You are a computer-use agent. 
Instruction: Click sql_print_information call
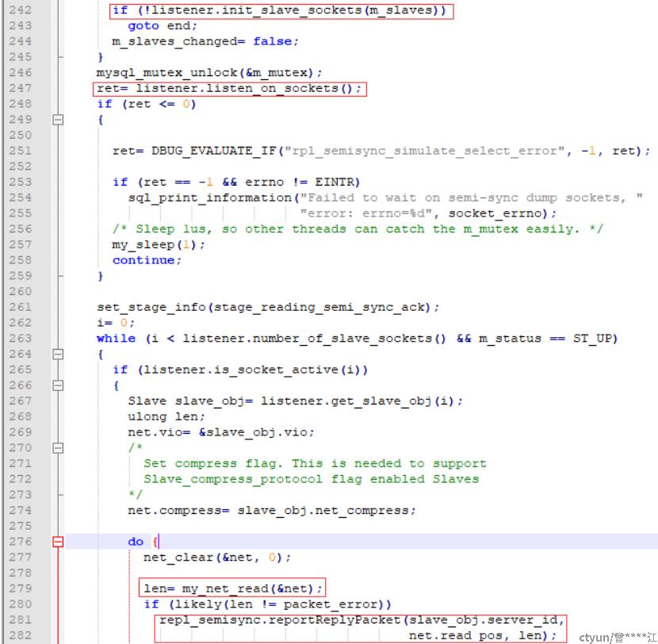pyautogui.click(x=385, y=197)
